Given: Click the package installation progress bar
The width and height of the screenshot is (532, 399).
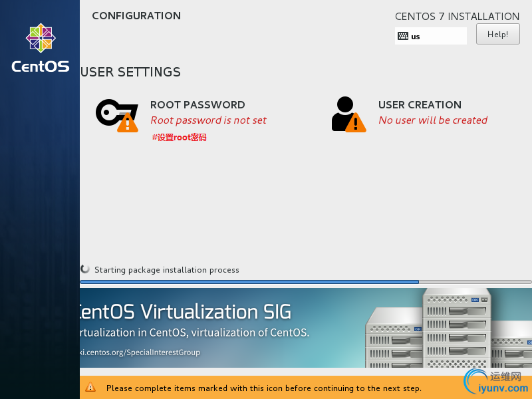Looking at the screenshot, I should [x=306, y=282].
